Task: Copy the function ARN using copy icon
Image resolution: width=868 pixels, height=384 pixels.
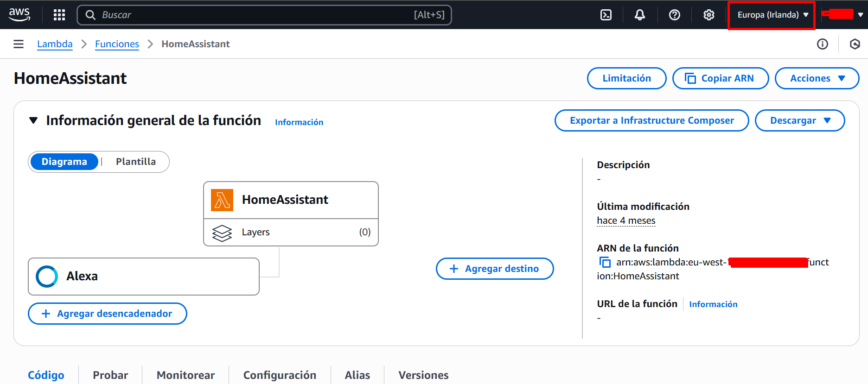Action: [605, 262]
